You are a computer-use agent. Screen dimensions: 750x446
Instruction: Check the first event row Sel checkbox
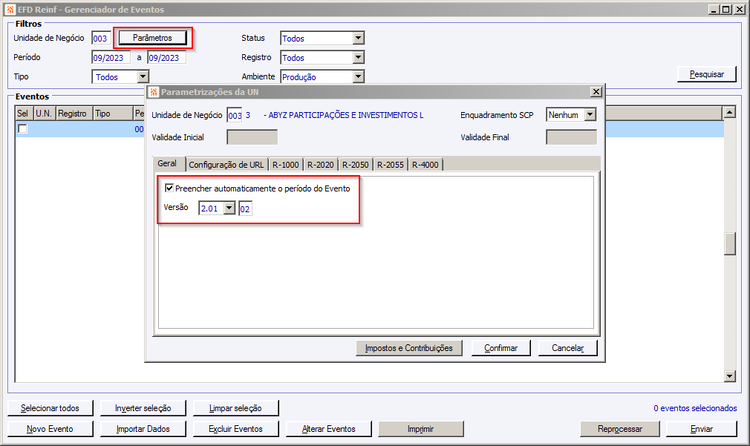pyautogui.click(x=22, y=129)
